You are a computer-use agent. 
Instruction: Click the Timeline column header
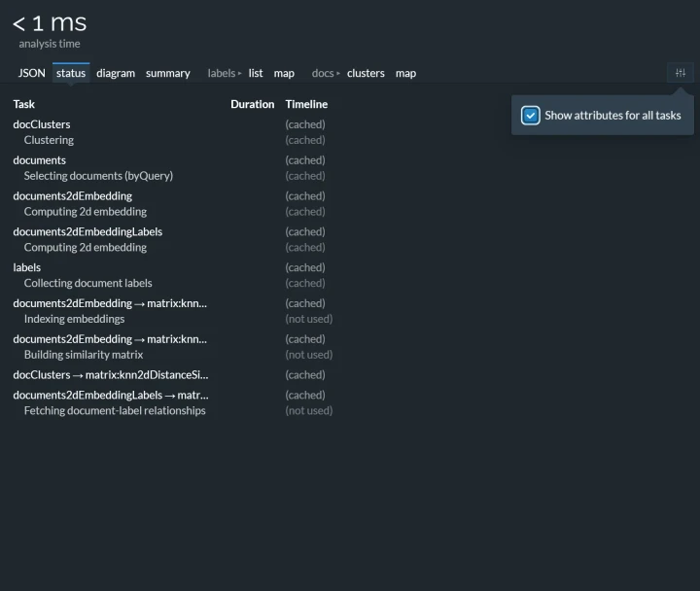(x=306, y=104)
